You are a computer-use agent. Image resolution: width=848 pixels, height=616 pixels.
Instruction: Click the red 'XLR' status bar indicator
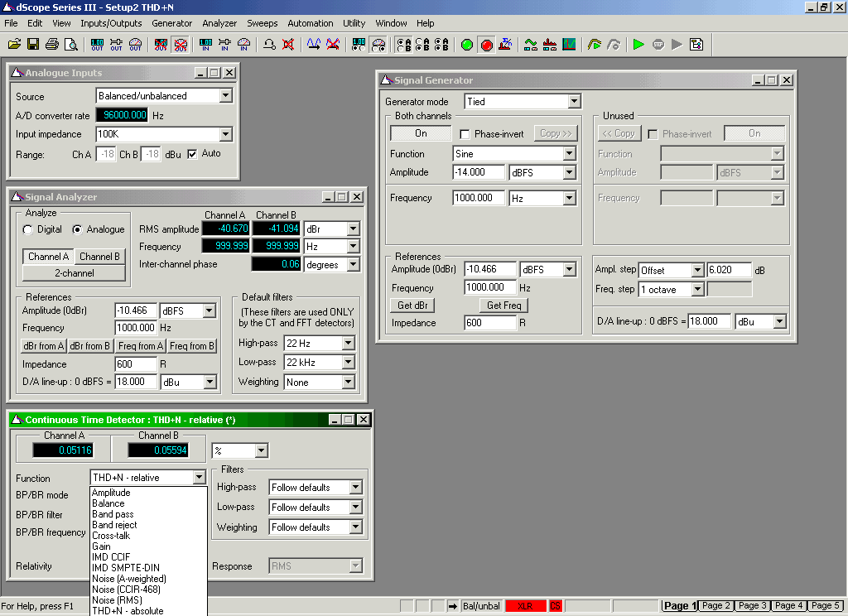pyautogui.click(x=525, y=606)
